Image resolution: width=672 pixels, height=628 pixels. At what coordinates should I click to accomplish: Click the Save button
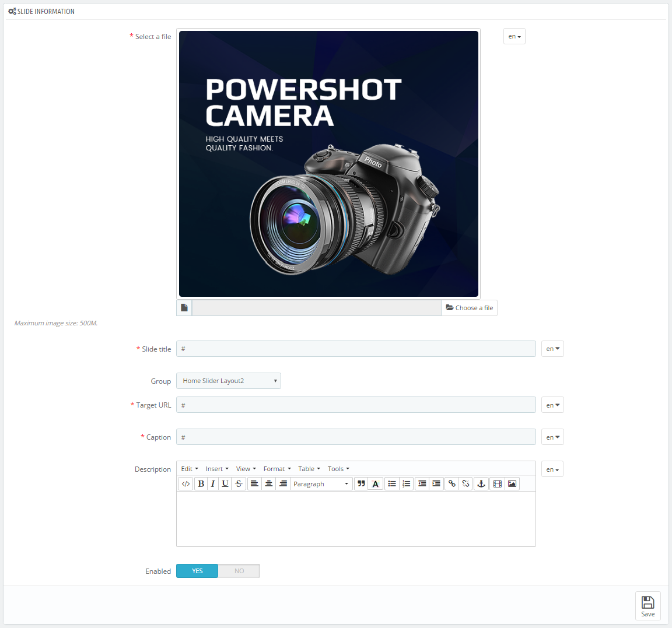[647, 606]
